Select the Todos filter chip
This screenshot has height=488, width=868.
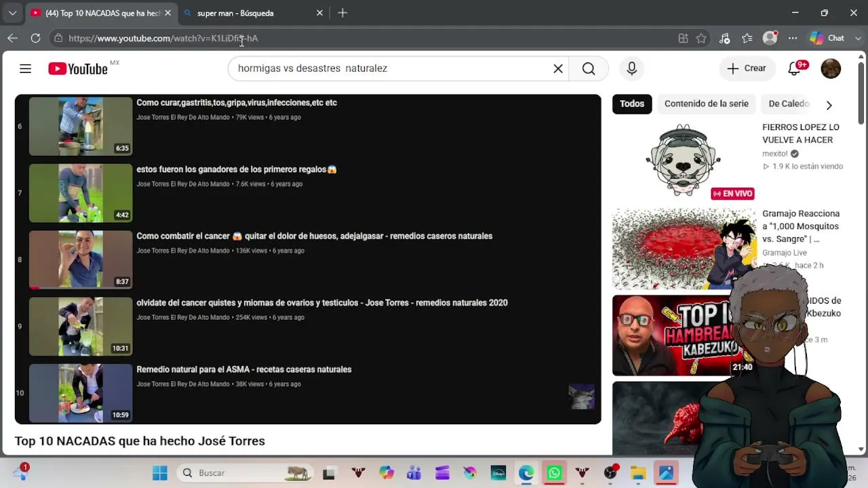631,104
